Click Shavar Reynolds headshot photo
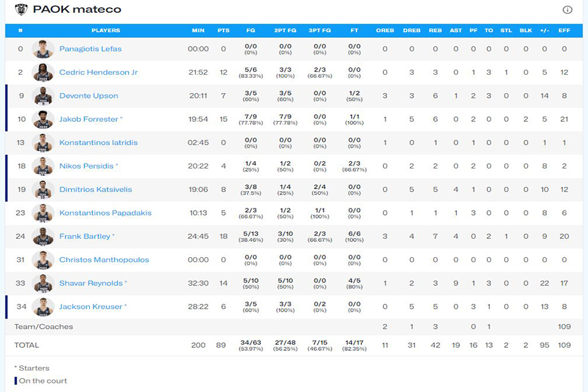The width and height of the screenshot is (588, 392). [43, 283]
